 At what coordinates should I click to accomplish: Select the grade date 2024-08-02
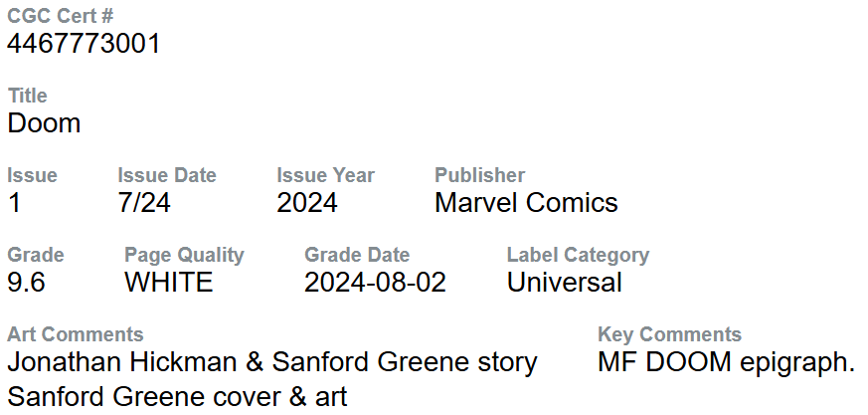(375, 283)
